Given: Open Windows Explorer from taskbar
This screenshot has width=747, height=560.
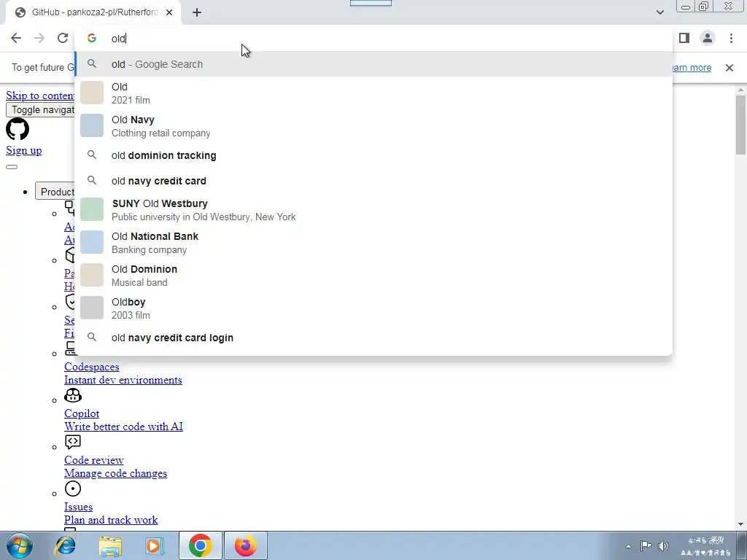Looking at the screenshot, I should [x=110, y=545].
